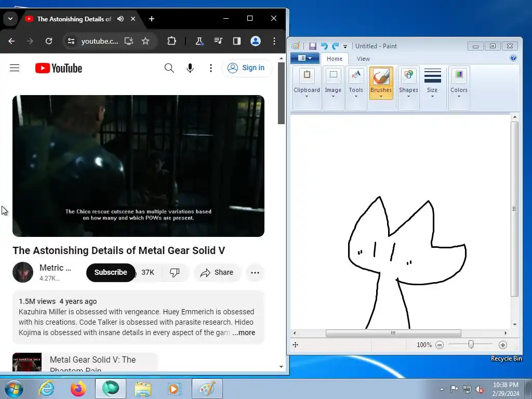Toggle Chrome side panel

pos(237,41)
